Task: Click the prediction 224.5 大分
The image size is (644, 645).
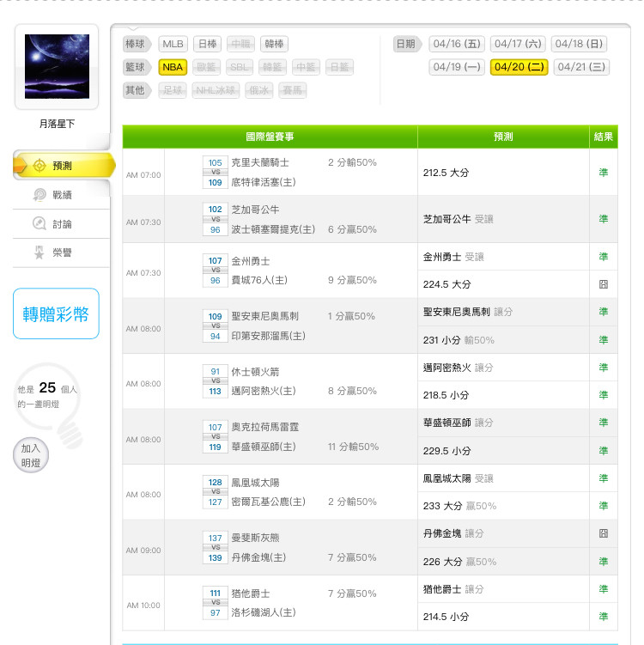Action: (447, 284)
